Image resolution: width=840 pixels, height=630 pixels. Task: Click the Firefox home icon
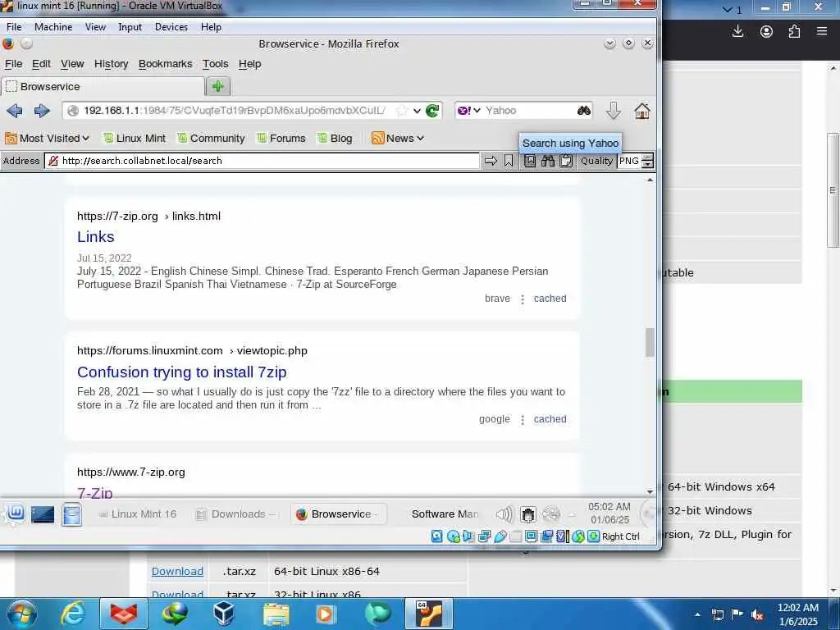[641, 111]
